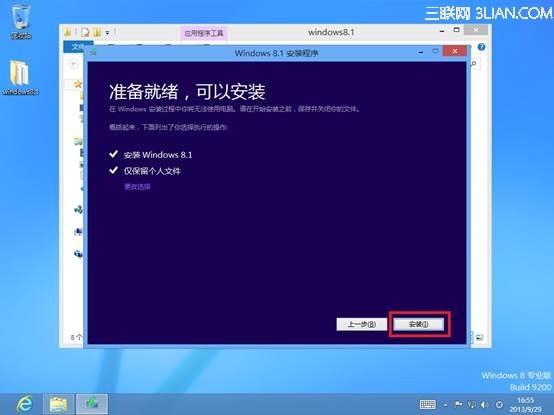554x415 pixels.
Task: Select Favorites star in Explorer sidebar
Action: (x=78, y=84)
